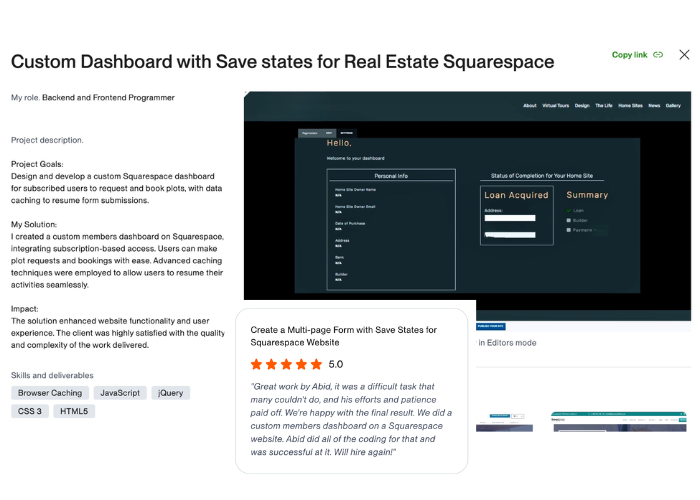This screenshot has height=500, width=700.
Task: Click the blue button below the screenshot
Action: click(x=491, y=326)
